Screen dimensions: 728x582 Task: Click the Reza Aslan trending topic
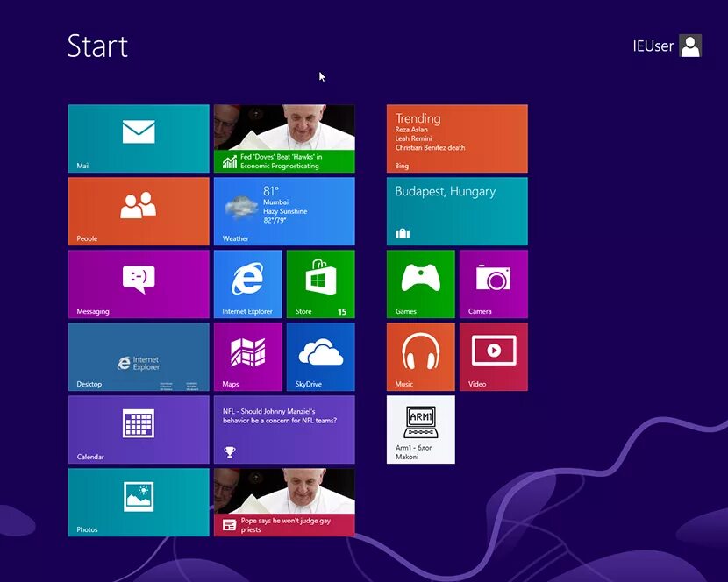click(411, 130)
